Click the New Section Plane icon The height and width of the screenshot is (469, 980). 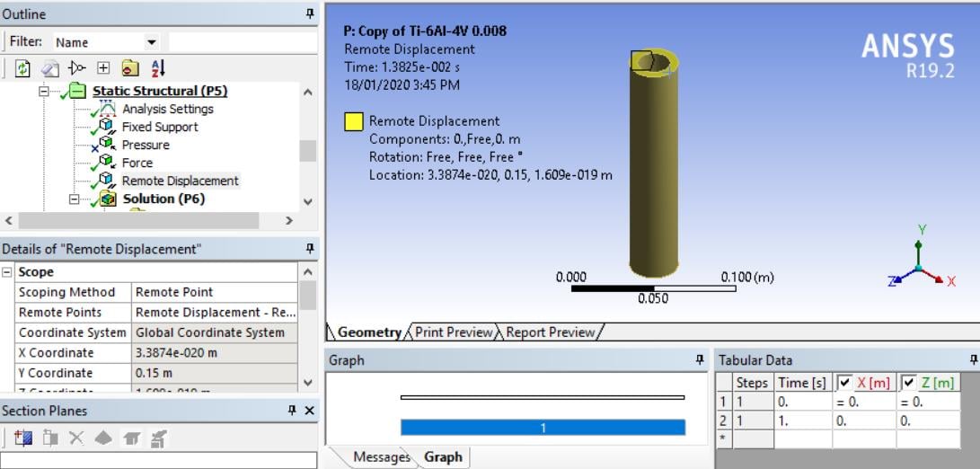(x=23, y=438)
